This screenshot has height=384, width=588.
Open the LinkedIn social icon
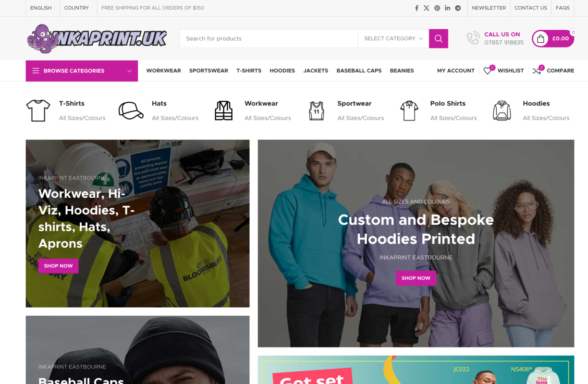[448, 8]
